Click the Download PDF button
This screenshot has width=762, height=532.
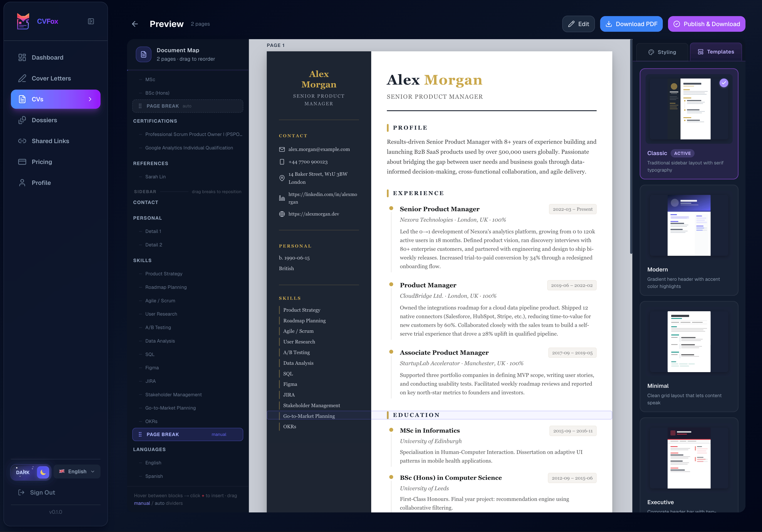631,23
